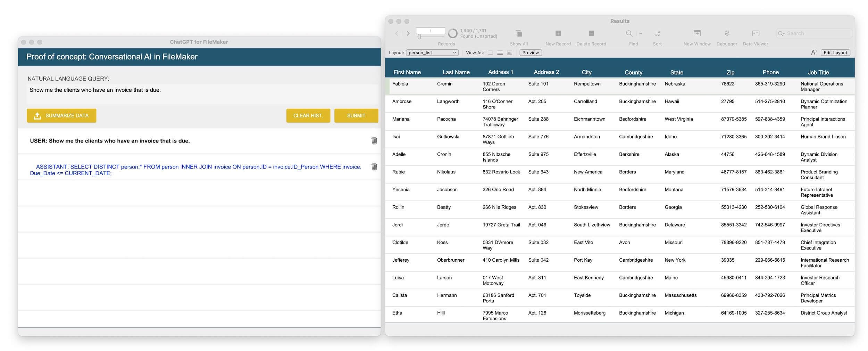Screen dimensions: 868x351
Task: Open the Data Viewer icon
Action: tap(756, 33)
